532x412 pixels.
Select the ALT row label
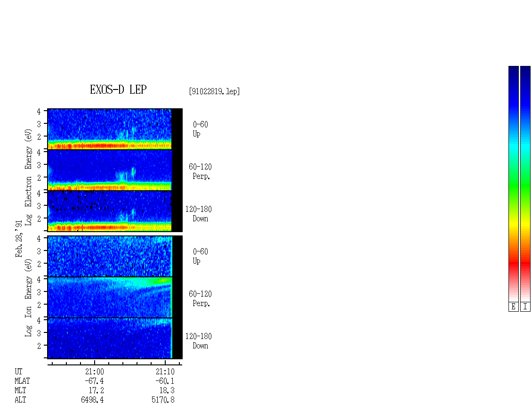click(20, 400)
